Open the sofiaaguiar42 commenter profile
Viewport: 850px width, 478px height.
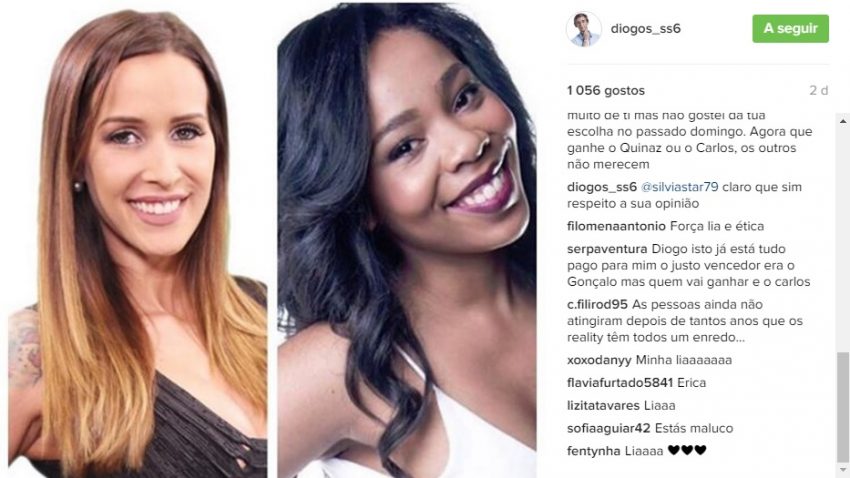click(x=609, y=428)
